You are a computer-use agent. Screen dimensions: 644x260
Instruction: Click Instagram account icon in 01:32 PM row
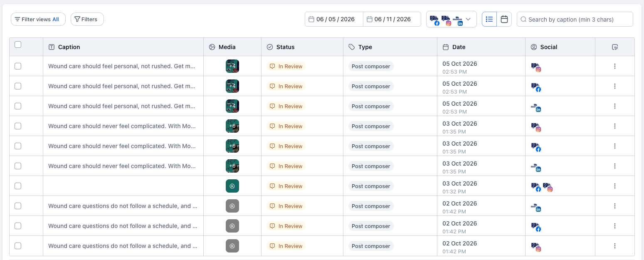(548, 187)
